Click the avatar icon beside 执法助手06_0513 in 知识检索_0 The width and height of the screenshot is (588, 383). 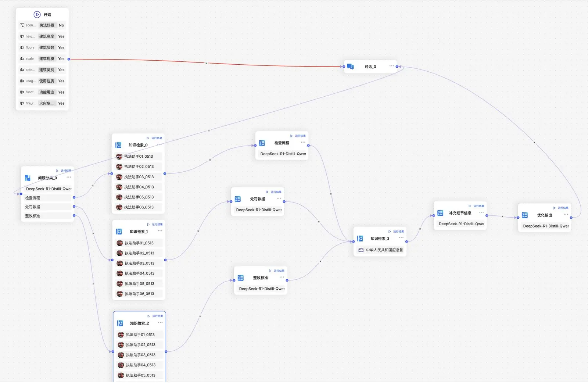click(119, 207)
